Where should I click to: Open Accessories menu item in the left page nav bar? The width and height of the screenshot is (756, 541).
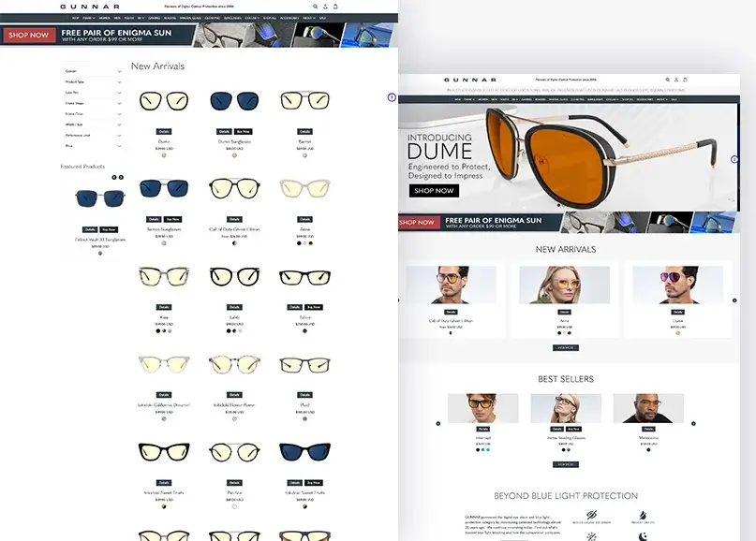(x=289, y=18)
